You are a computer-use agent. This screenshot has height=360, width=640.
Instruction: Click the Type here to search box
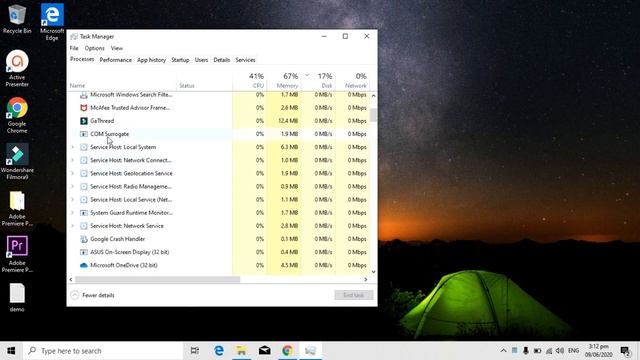pyautogui.click(x=103, y=351)
